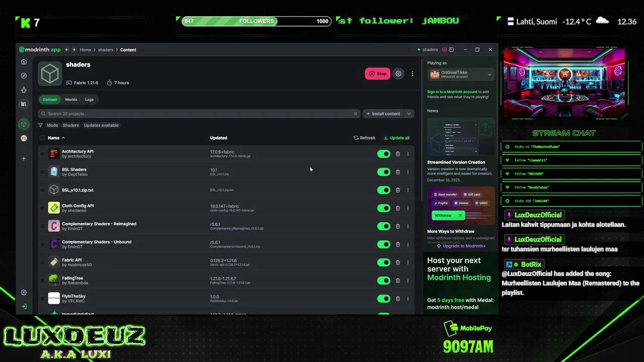Filter the list by Shaders
Image resolution: width=644 pixels, height=362 pixels.
click(70, 125)
